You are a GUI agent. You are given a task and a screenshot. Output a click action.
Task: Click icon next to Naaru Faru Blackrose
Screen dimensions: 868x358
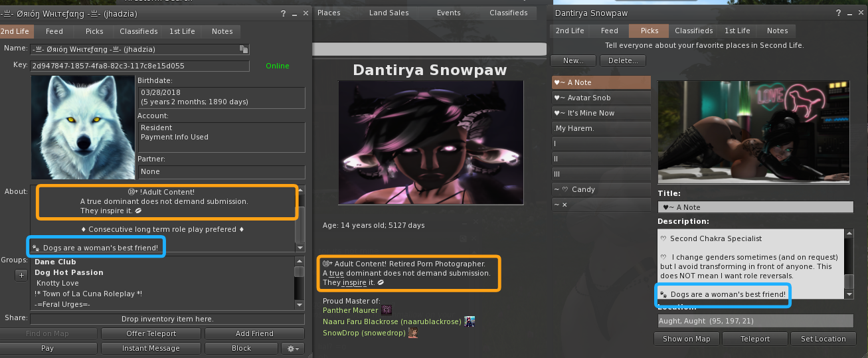[470, 321]
